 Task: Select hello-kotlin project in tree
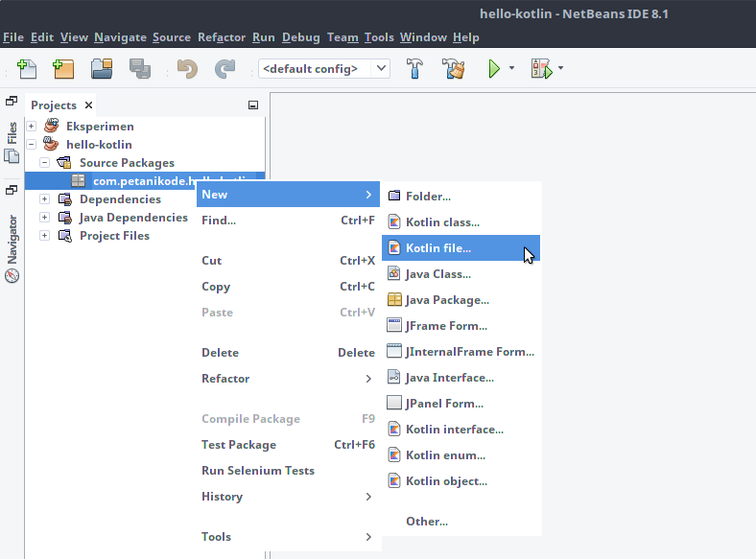pos(99,145)
